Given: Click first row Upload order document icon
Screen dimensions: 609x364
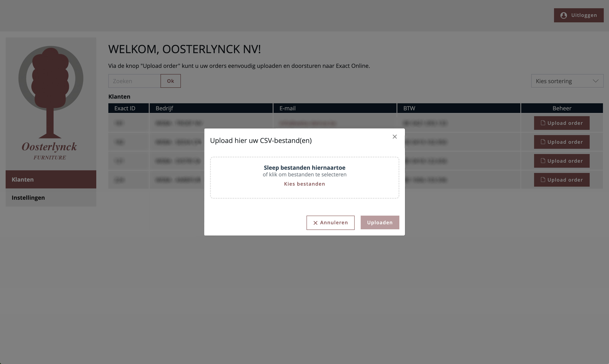Looking at the screenshot, I should pyautogui.click(x=543, y=123).
